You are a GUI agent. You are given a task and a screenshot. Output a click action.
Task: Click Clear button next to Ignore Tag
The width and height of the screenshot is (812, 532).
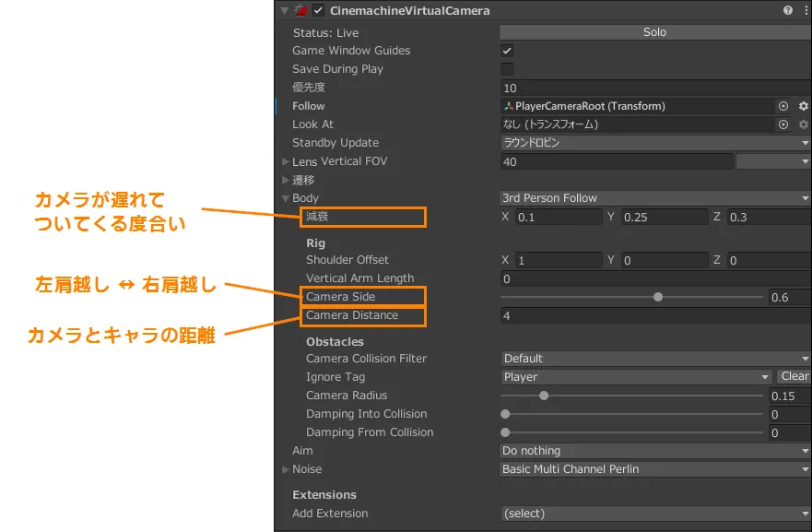point(794,376)
